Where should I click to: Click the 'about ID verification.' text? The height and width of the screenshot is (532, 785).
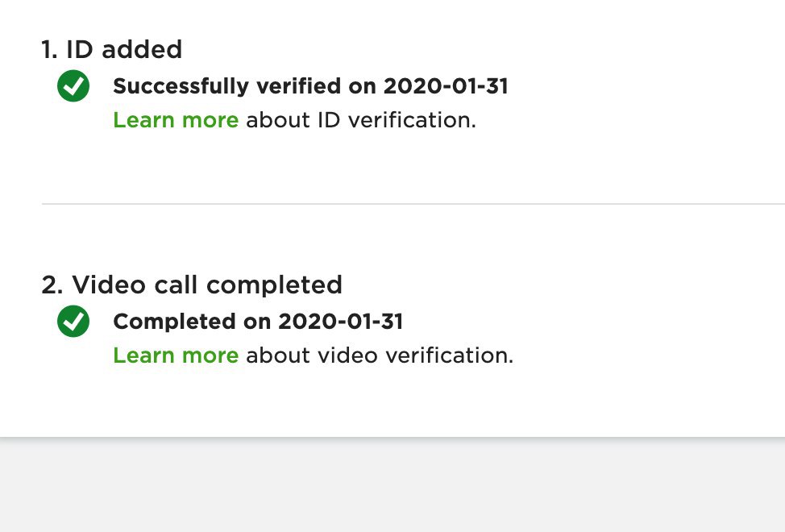(x=361, y=120)
